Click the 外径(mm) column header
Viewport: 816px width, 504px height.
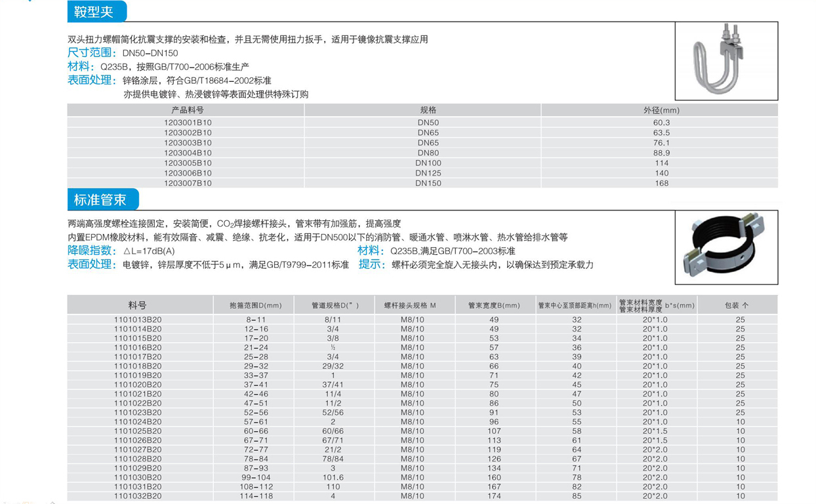tap(661, 110)
